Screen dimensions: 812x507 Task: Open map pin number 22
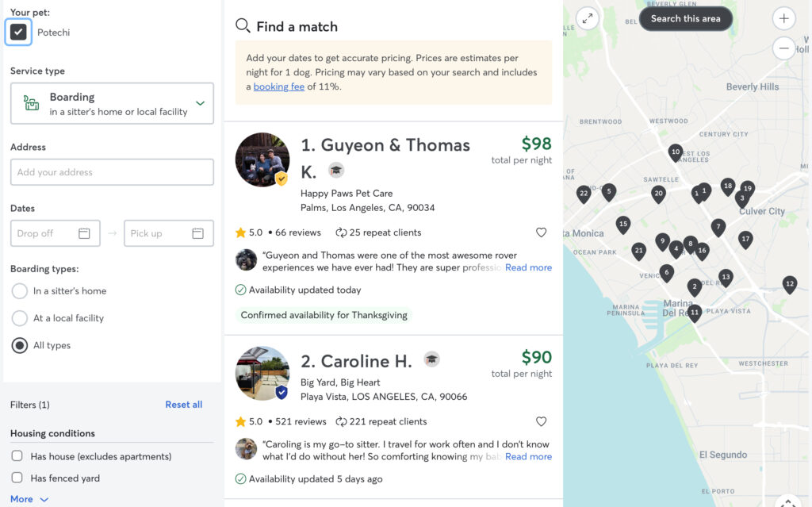point(584,194)
